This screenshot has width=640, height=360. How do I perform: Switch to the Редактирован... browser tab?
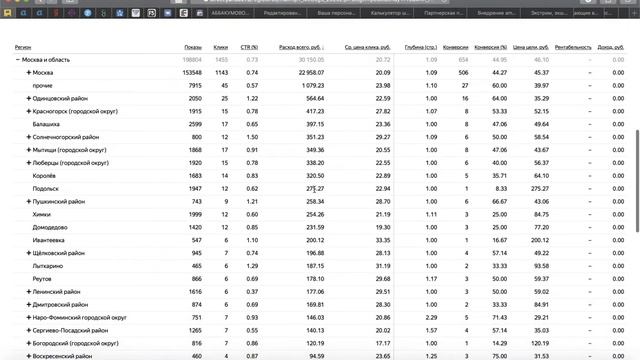coord(282,13)
